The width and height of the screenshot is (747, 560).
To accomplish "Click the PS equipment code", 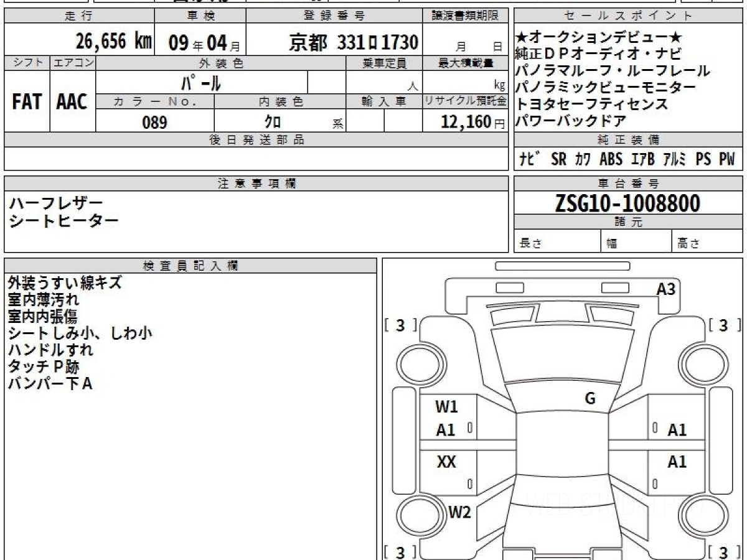I will pyautogui.click(x=703, y=159).
